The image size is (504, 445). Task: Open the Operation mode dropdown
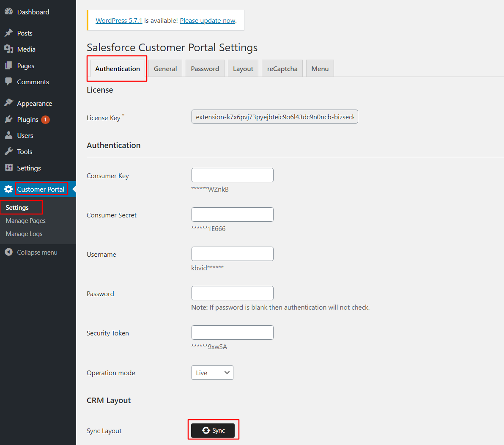(x=212, y=373)
